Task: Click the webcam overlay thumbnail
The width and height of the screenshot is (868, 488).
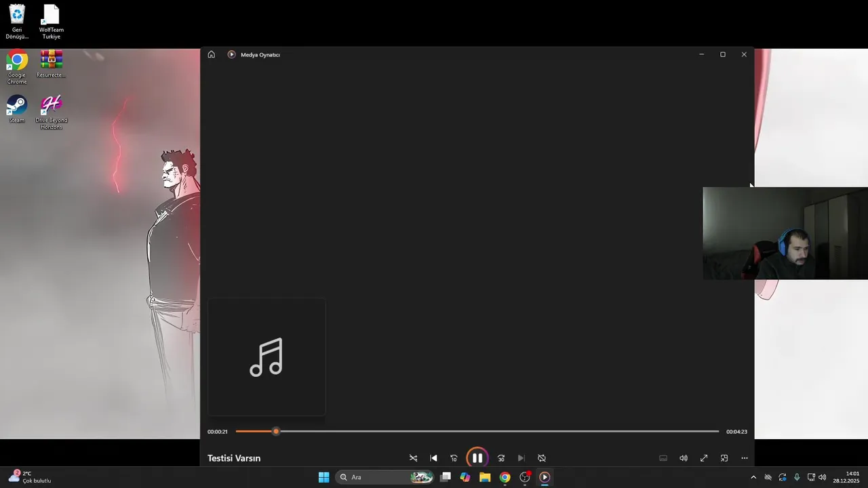Action: (785, 233)
